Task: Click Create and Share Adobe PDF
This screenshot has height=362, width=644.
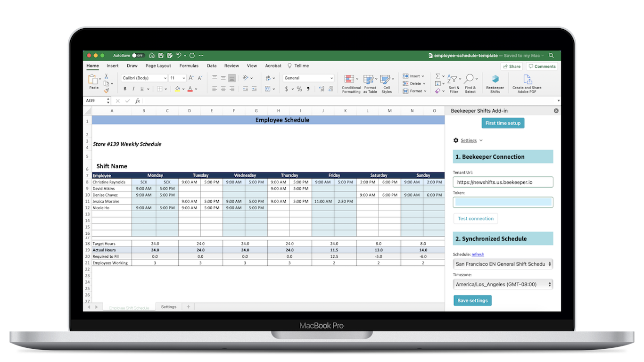Action: coord(527,84)
